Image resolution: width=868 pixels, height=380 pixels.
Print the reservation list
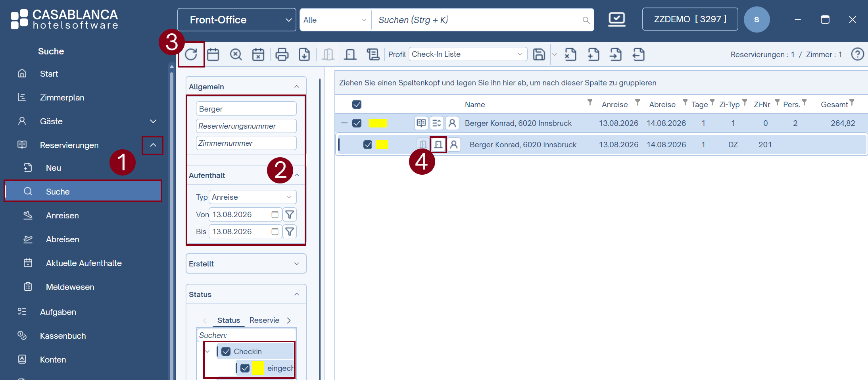coord(282,54)
